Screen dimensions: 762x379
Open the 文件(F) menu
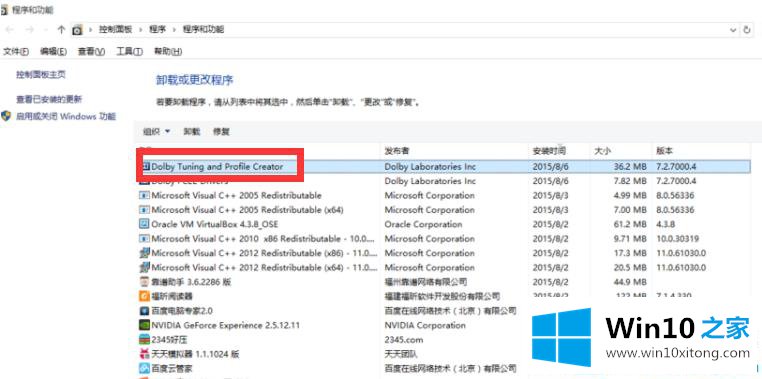click(x=16, y=51)
